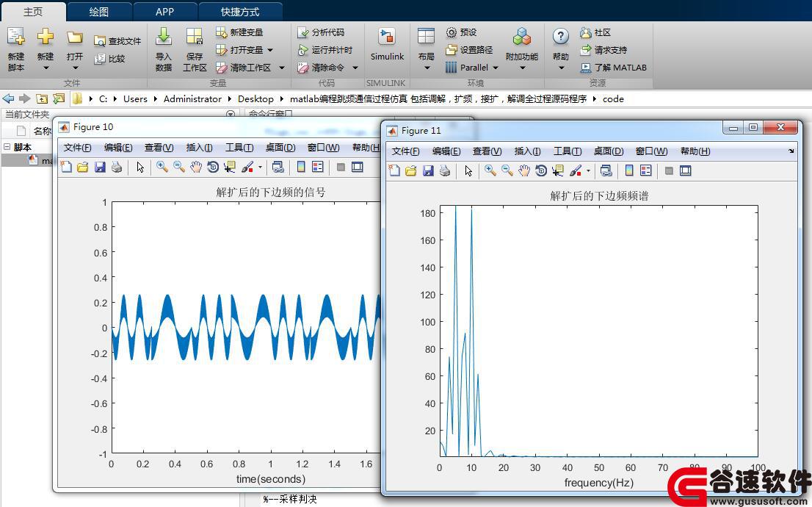Switch to the 绘图 ribbon tab
This screenshot has width=812, height=507.
pos(99,12)
